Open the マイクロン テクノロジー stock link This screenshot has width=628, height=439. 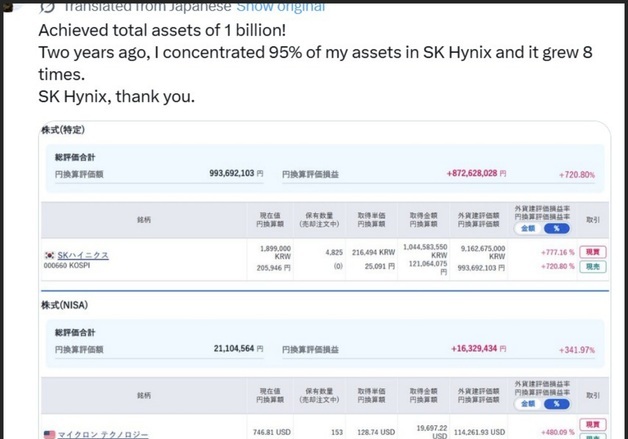[x=103, y=435]
